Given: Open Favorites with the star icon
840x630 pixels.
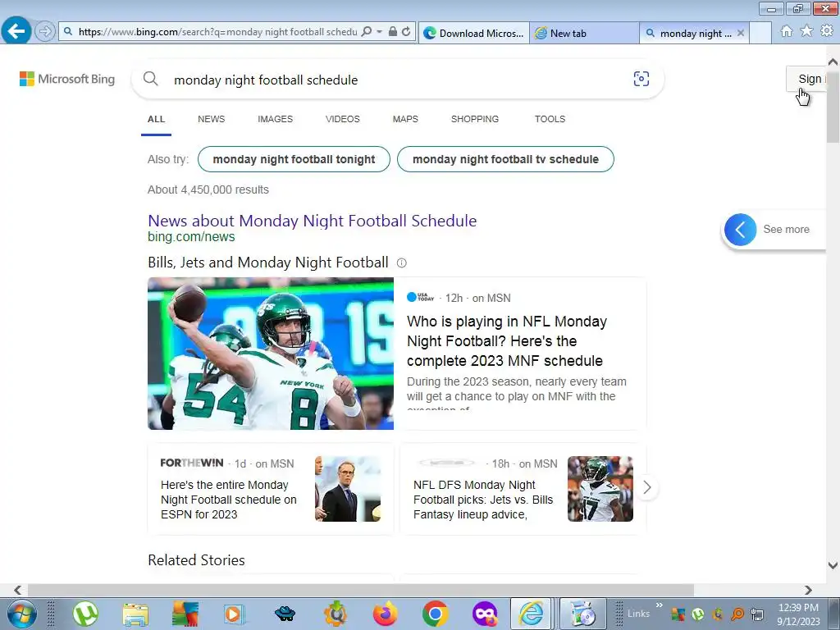Looking at the screenshot, I should point(806,31).
